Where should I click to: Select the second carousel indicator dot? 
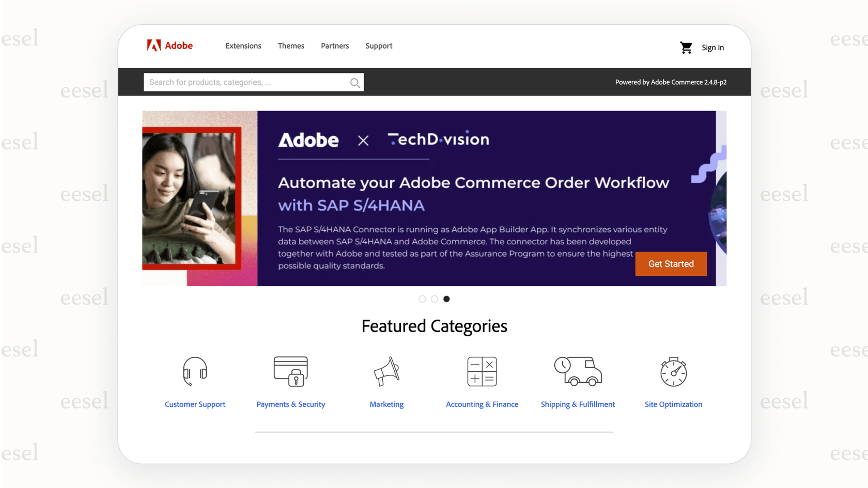[x=435, y=299]
